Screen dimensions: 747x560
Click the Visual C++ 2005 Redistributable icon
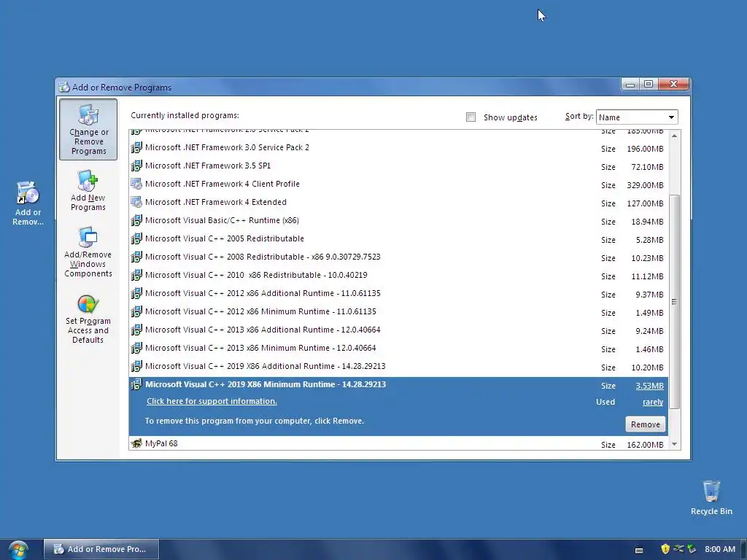click(x=136, y=238)
